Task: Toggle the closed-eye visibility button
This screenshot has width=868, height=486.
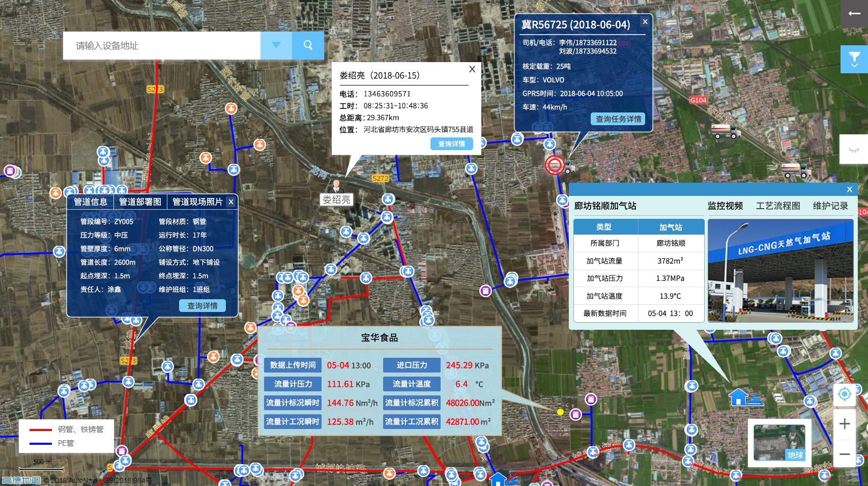Action: click(x=854, y=150)
